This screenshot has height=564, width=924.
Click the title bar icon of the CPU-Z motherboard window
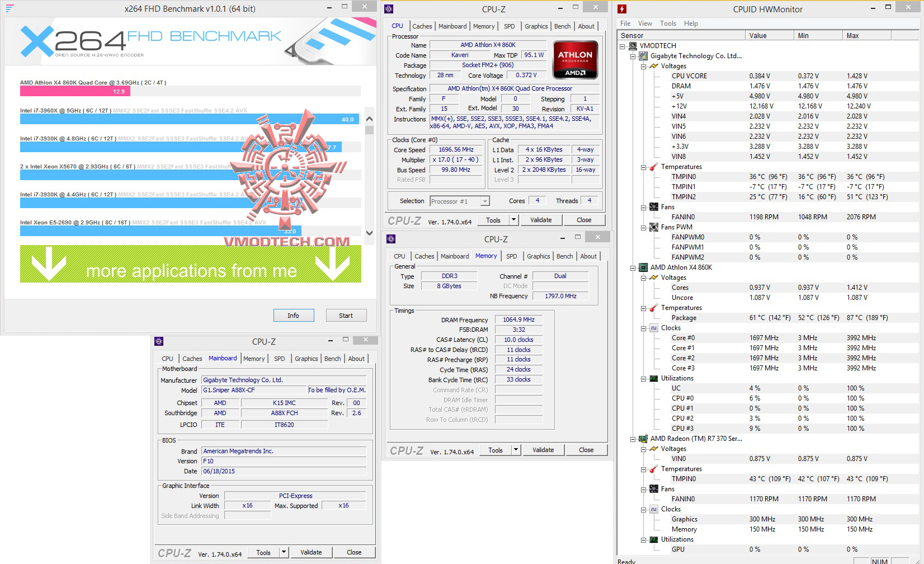click(x=159, y=341)
